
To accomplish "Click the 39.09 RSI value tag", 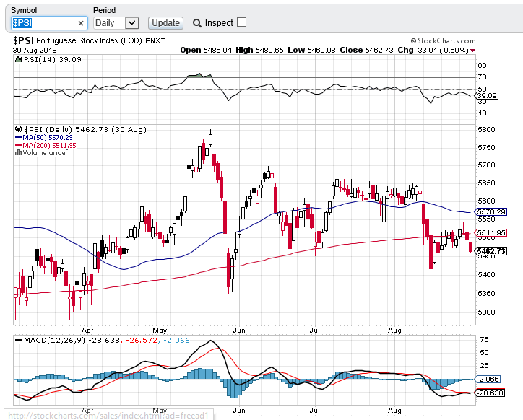I will 487,96.
